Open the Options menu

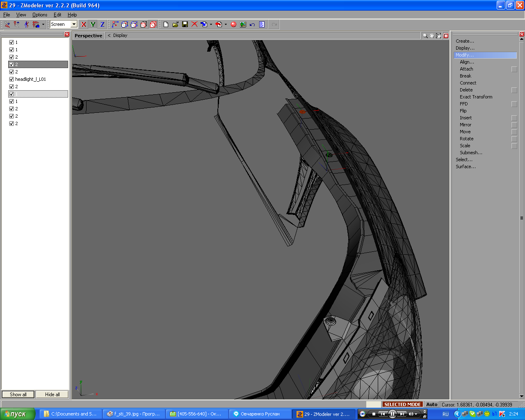coord(40,15)
